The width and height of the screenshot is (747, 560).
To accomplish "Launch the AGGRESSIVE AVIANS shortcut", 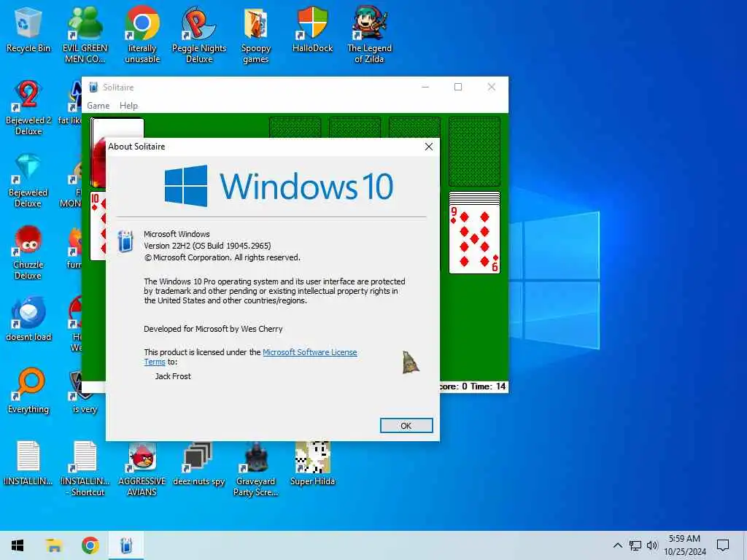I will pyautogui.click(x=142, y=469).
